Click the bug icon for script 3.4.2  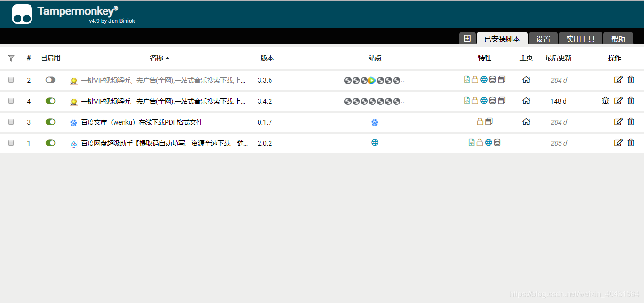605,100
